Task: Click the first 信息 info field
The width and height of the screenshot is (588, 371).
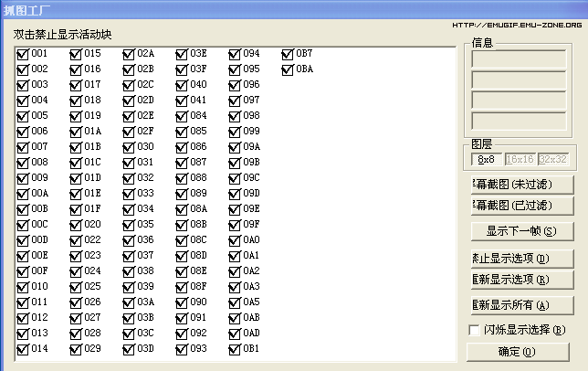Action: (519, 59)
